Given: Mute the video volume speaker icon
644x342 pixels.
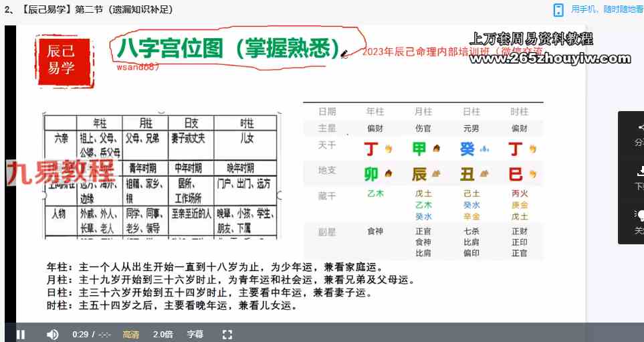Looking at the screenshot, I should pyautogui.click(x=52, y=334).
